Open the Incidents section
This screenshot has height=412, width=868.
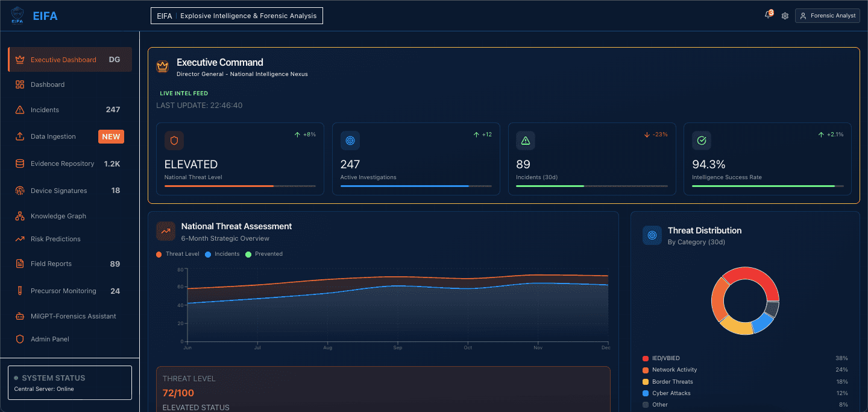70,110
